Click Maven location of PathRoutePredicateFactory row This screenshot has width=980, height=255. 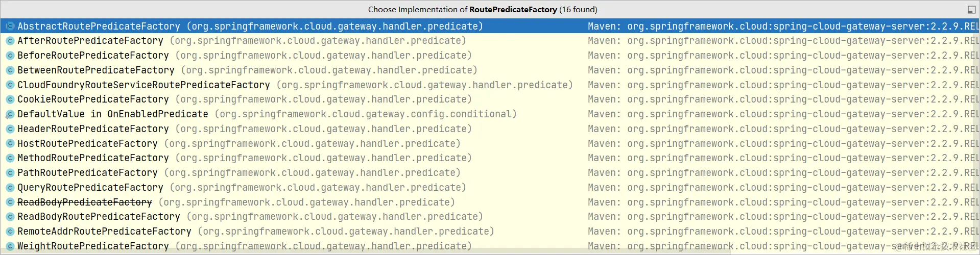(783, 173)
